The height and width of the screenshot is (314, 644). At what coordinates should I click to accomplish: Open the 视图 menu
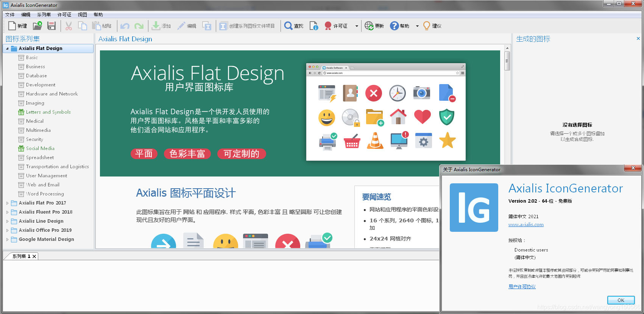pyautogui.click(x=83, y=15)
